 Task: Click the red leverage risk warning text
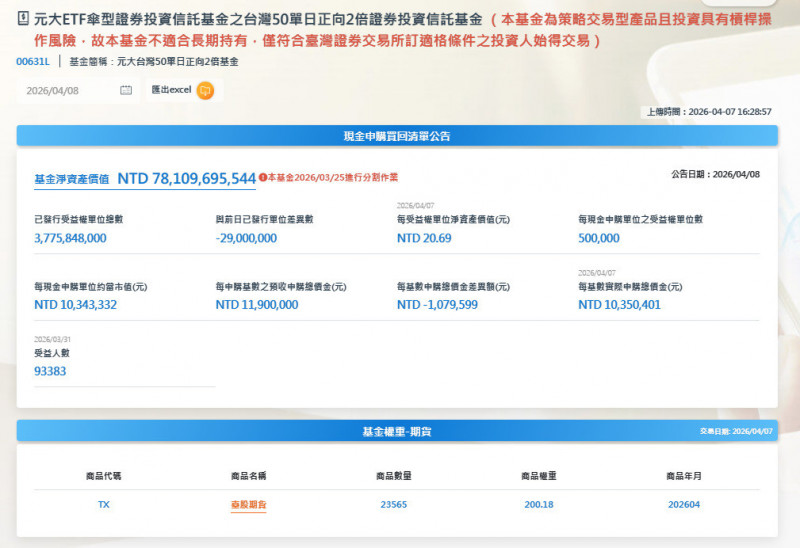[x=403, y=30]
